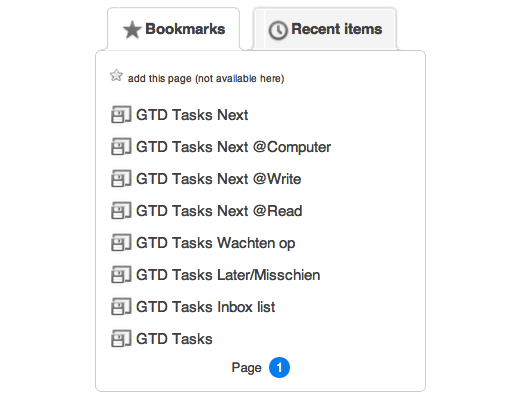
Task: Open the GTD Tasks Next @Write link
Action: point(219,179)
